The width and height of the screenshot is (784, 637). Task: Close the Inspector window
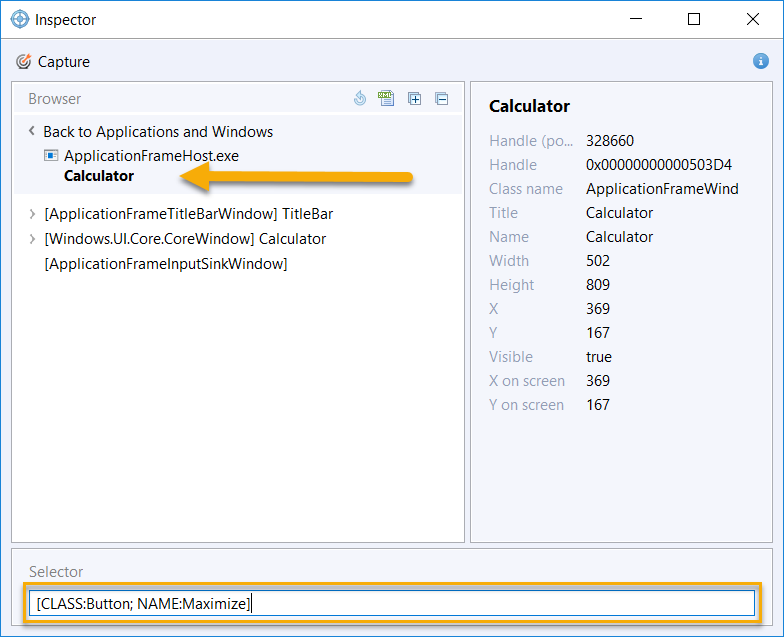tap(752, 20)
